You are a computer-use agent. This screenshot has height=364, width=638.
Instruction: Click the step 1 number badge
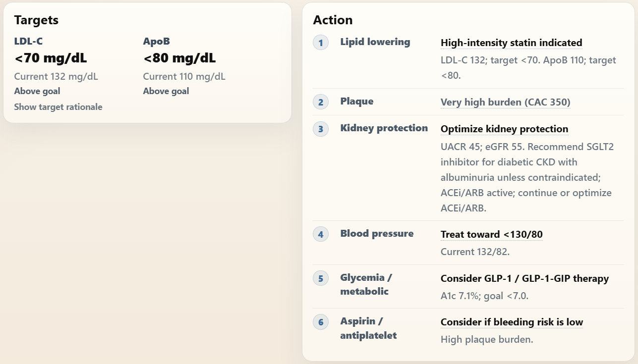coord(321,43)
